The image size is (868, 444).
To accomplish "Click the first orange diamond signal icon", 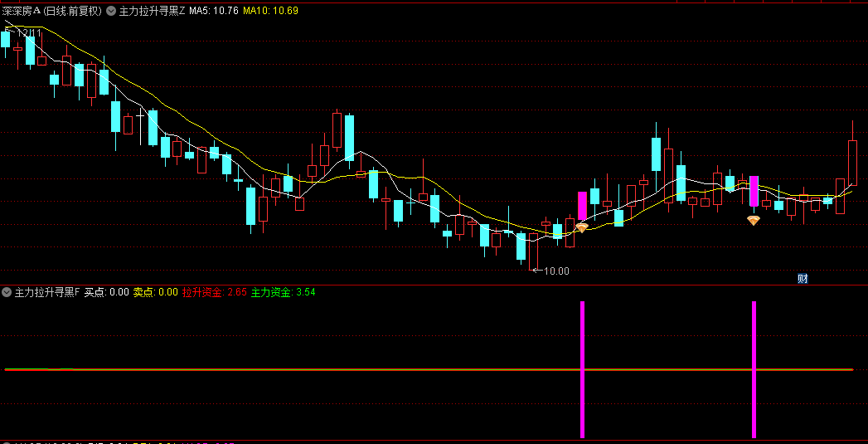I will (582, 227).
